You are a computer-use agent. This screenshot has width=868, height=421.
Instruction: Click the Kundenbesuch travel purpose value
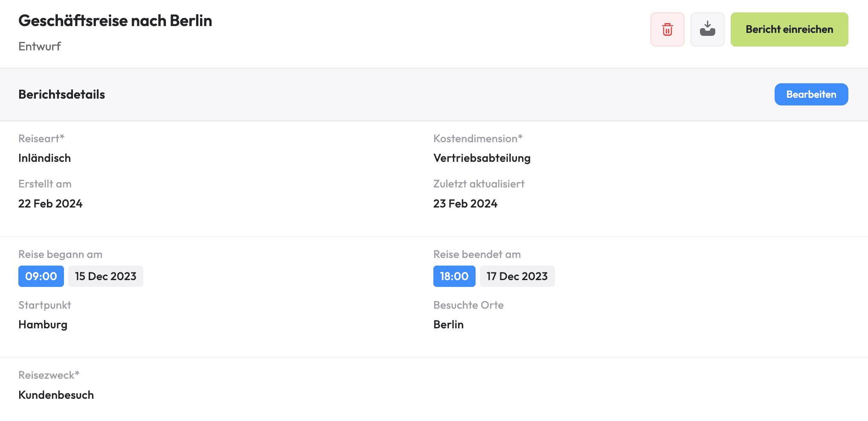click(x=56, y=395)
